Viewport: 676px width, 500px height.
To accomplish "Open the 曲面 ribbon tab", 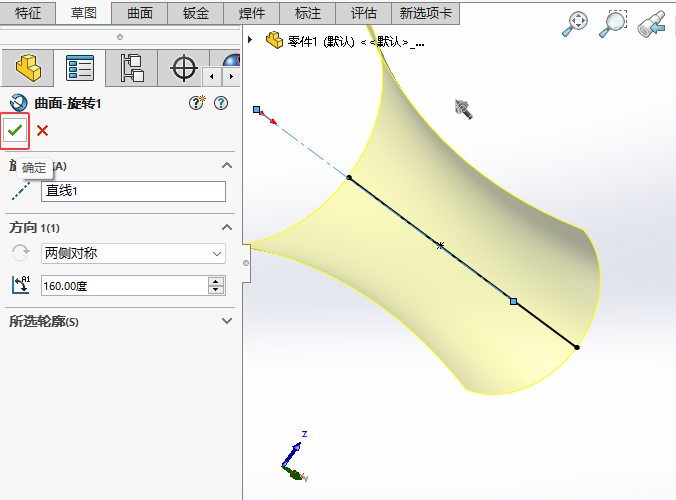I will [140, 13].
